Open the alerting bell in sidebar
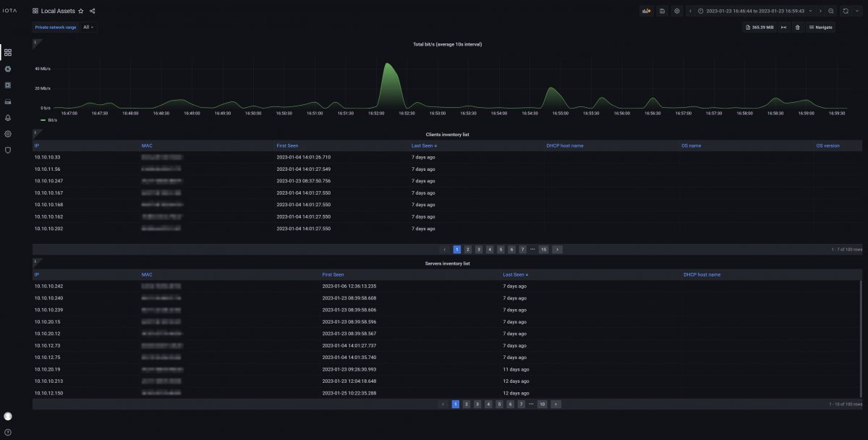 (8, 117)
